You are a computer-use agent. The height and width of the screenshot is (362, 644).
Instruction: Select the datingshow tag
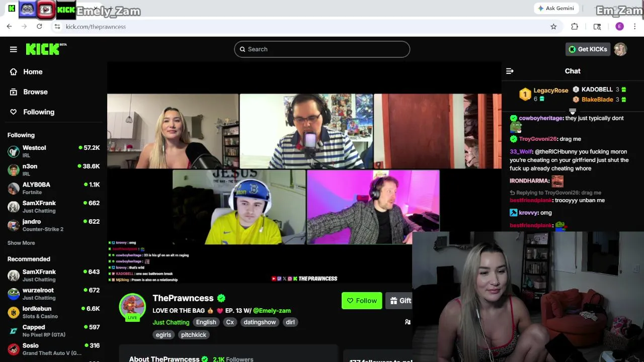click(x=260, y=322)
